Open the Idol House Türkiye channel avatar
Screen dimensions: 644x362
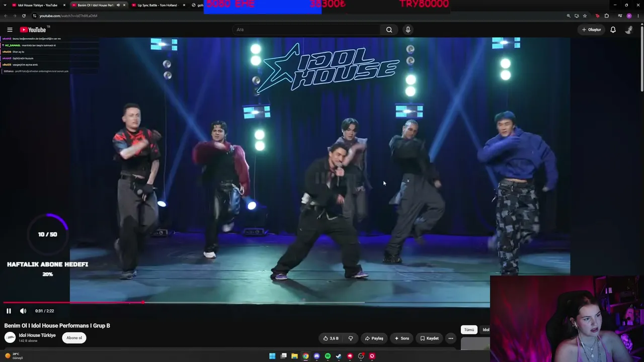pyautogui.click(x=10, y=338)
